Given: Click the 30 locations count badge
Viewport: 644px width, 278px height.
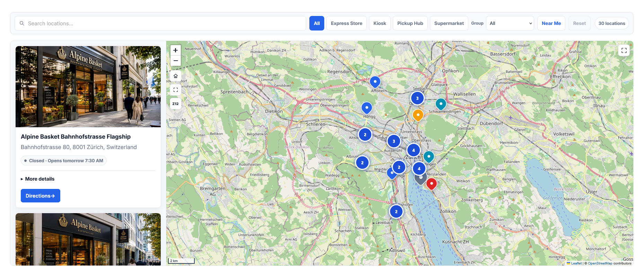Looking at the screenshot, I should (x=612, y=23).
